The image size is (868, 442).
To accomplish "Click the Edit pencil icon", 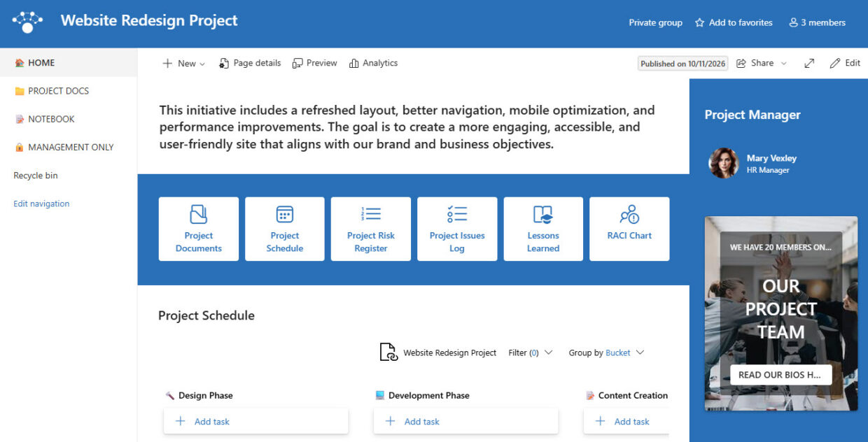I will pos(835,63).
